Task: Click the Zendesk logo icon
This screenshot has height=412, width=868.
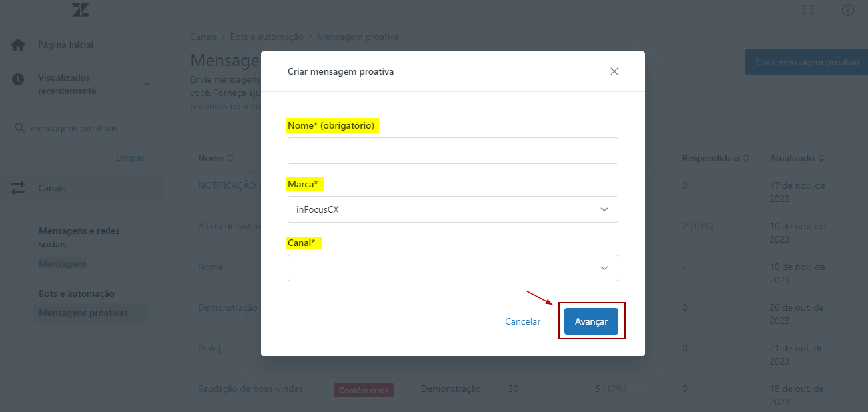Action: [x=81, y=10]
